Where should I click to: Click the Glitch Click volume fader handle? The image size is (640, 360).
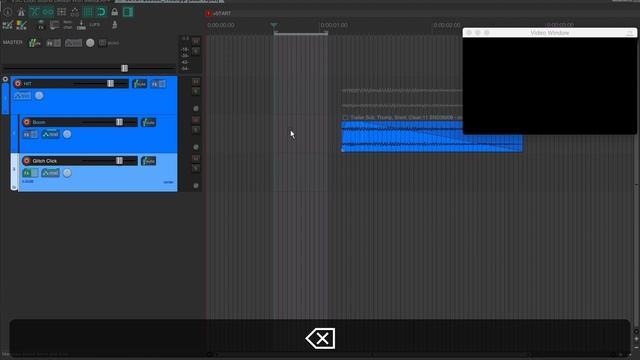[119, 161]
